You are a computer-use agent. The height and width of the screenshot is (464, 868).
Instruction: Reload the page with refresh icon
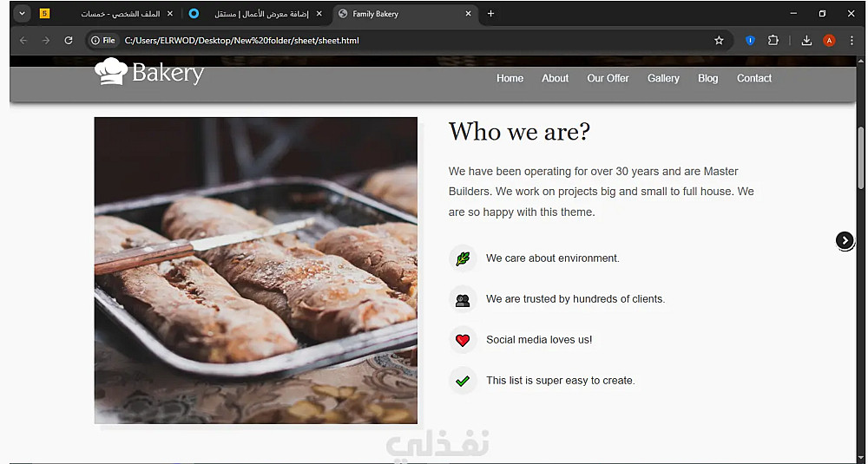[69, 41]
